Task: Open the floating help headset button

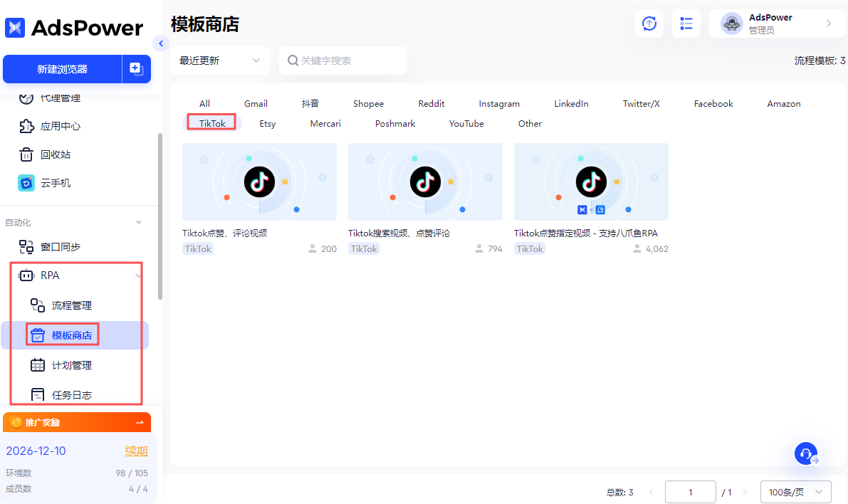Action: tap(805, 453)
